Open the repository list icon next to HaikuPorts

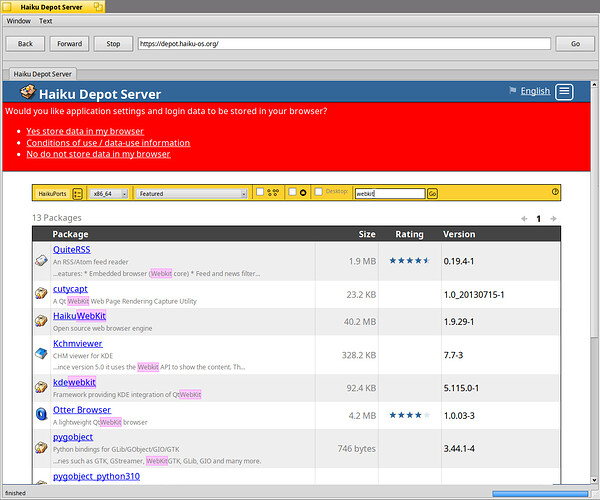coord(77,194)
